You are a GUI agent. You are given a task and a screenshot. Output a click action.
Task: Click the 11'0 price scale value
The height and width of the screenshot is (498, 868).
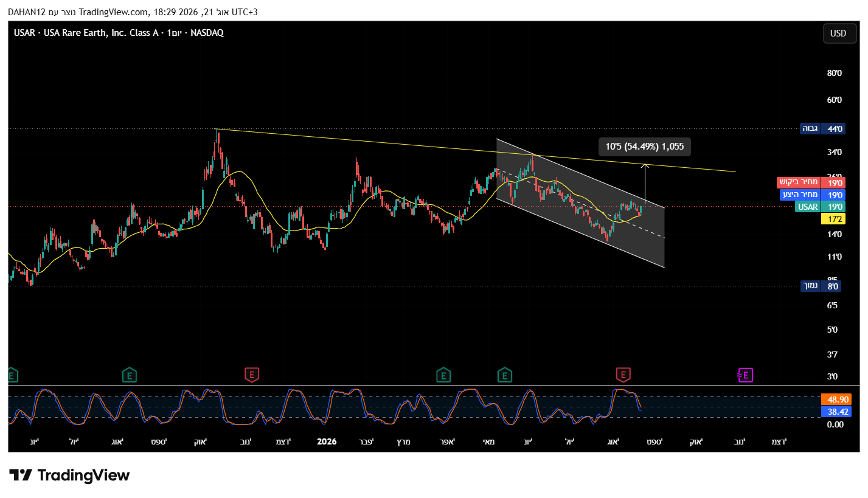coord(834,257)
